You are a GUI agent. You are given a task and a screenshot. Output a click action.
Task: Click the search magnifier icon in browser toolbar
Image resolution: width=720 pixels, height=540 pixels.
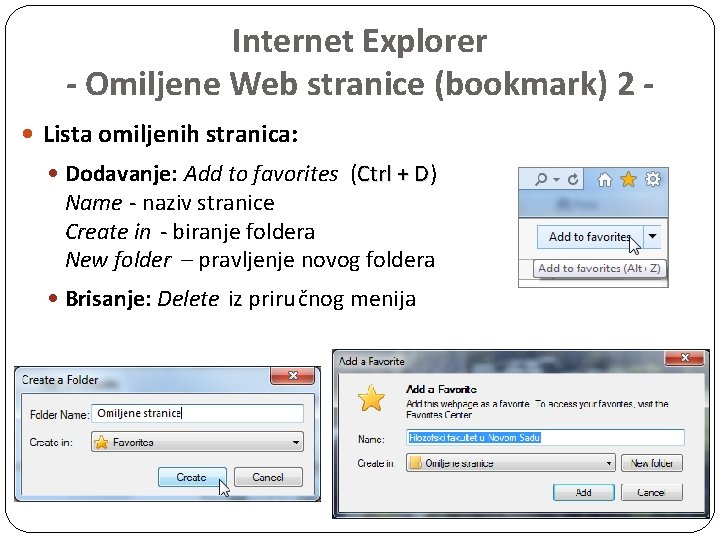point(541,179)
